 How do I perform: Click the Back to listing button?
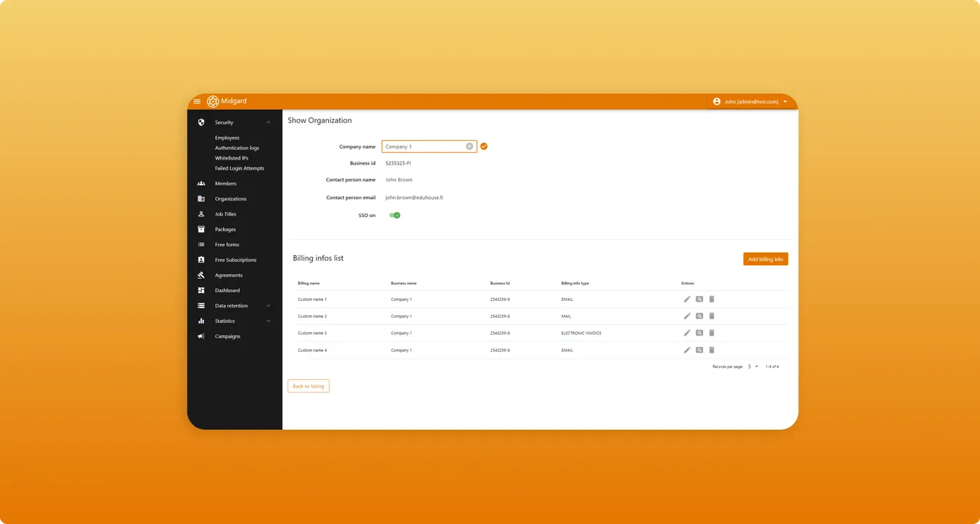[308, 386]
